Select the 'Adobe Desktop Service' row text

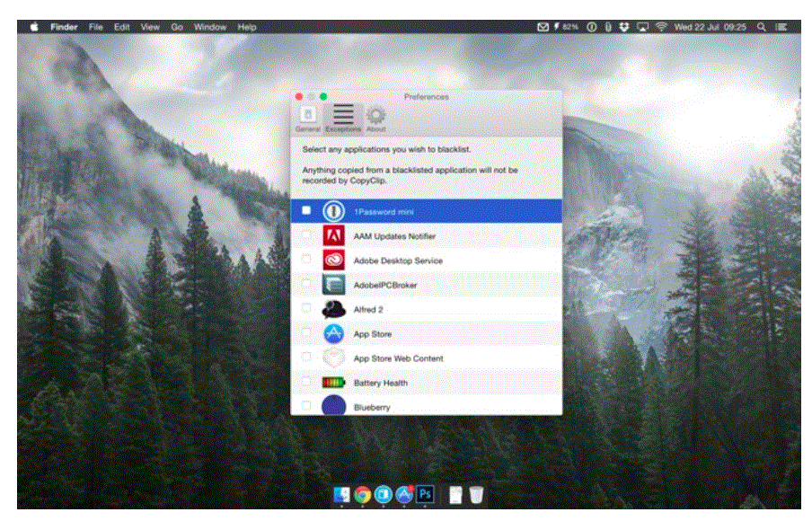398,260
